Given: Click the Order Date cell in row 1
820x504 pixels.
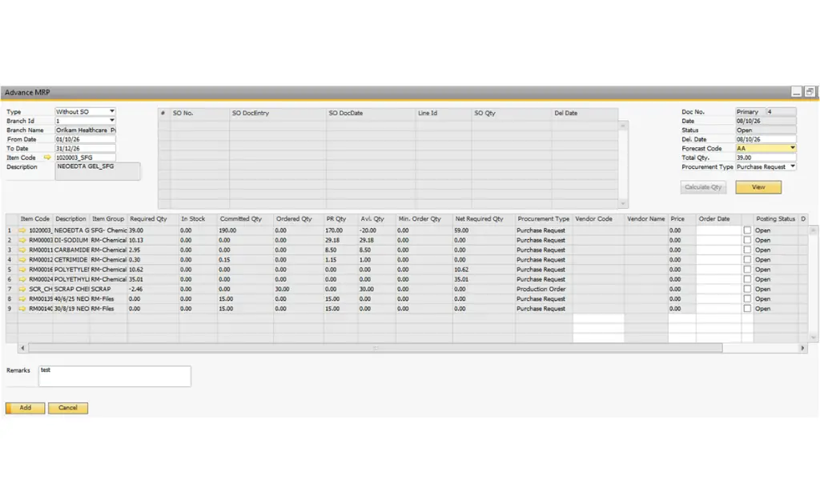Looking at the screenshot, I should click(x=718, y=230).
